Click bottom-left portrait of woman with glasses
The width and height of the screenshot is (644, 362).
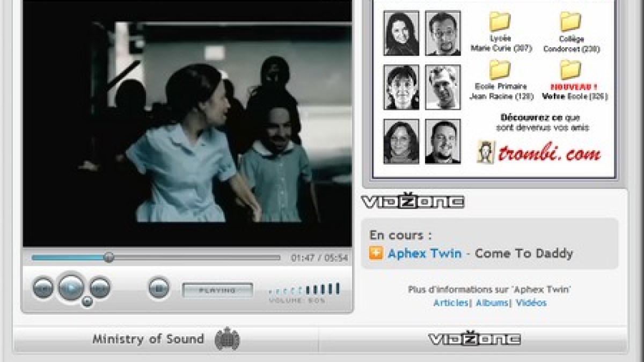pos(401,141)
